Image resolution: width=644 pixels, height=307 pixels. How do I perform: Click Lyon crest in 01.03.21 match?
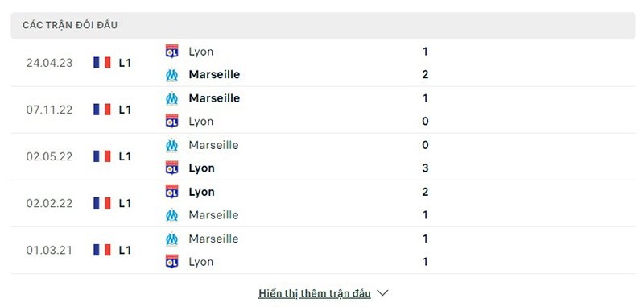[171, 262]
